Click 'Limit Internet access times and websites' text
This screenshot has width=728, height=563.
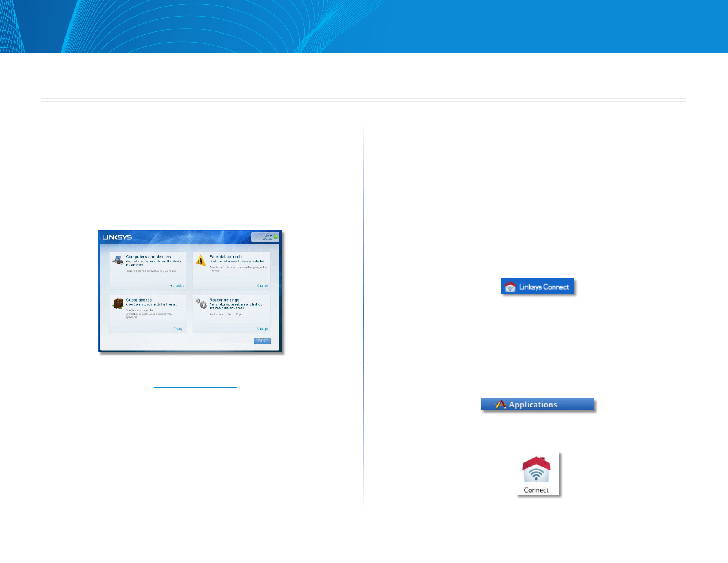[237, 261]
